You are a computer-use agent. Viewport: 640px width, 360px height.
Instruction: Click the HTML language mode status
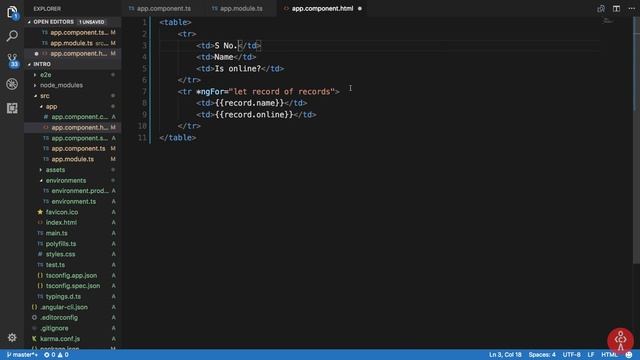(x=609, y=355)
